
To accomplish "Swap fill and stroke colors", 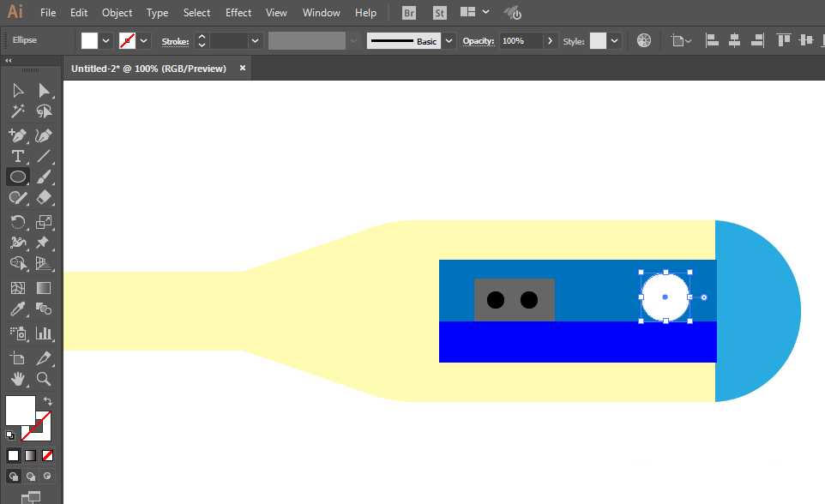I will coord(48,401).
